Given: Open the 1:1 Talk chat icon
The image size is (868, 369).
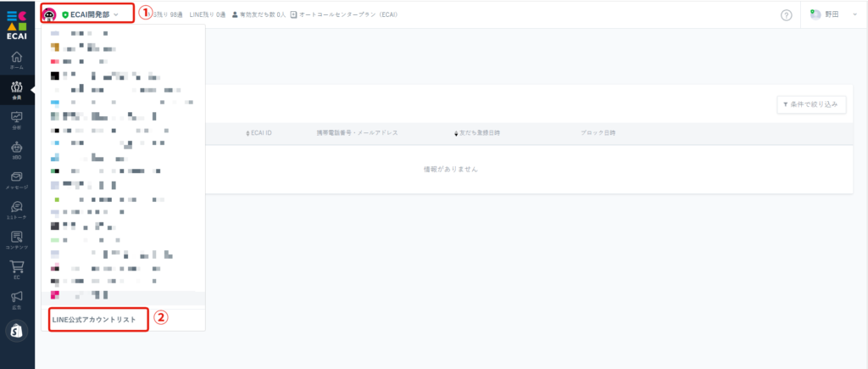Looking at the screenshot, I should pos(17,210).
